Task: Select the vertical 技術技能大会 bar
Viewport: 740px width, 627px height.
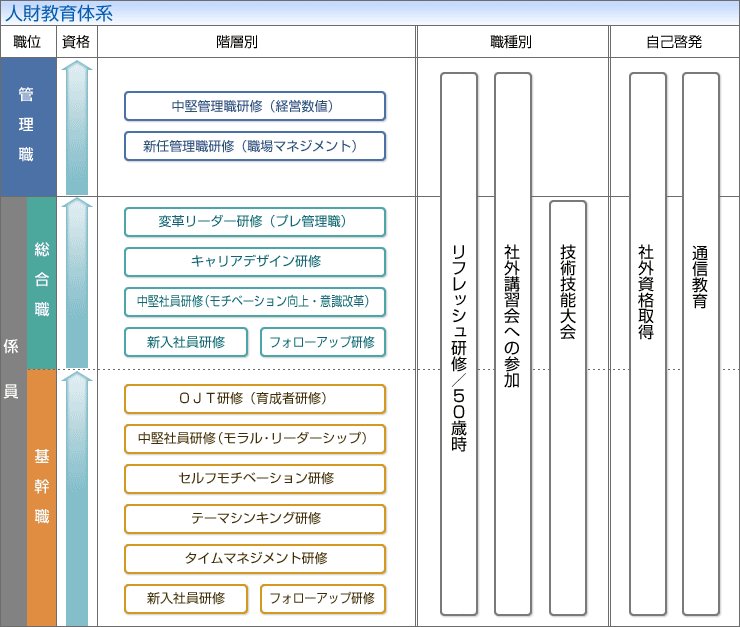Action: click(568, 407)
